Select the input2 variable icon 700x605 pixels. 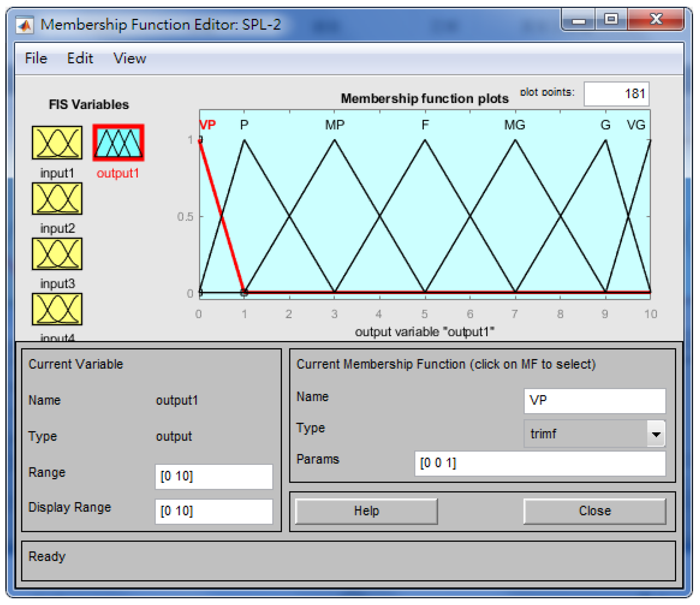[57, 199]
